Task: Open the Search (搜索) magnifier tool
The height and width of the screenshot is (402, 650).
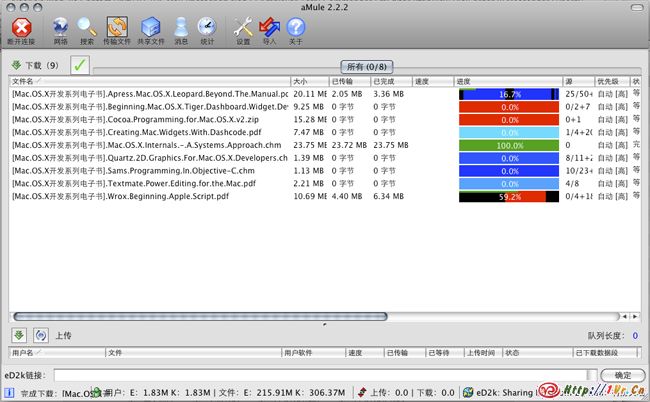Action: (x=88, y=28)
